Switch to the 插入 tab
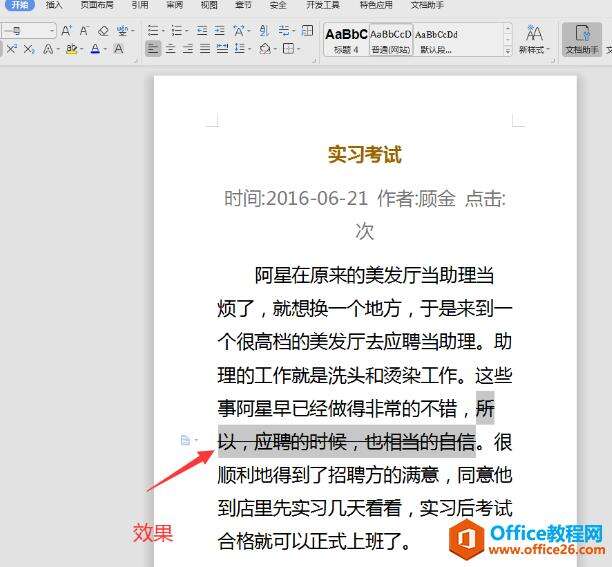Viewport: 612px width, 567px height. coord(54,5)
